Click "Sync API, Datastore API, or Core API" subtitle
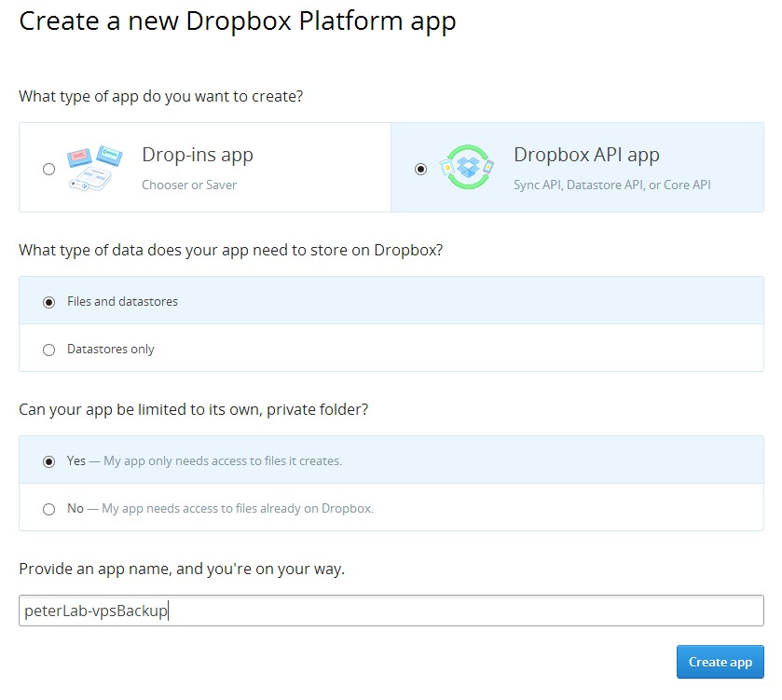This screenshot has height=700, width=782. 612,185
